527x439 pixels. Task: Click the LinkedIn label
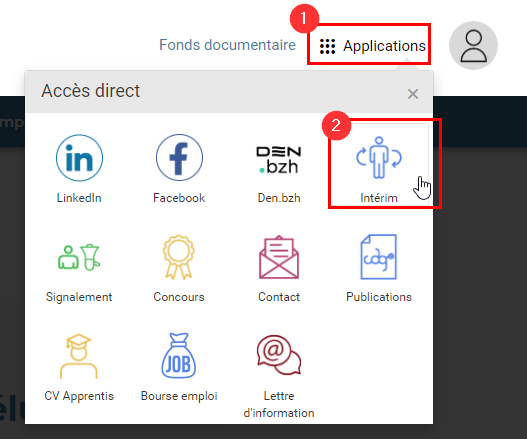(79, 198)
